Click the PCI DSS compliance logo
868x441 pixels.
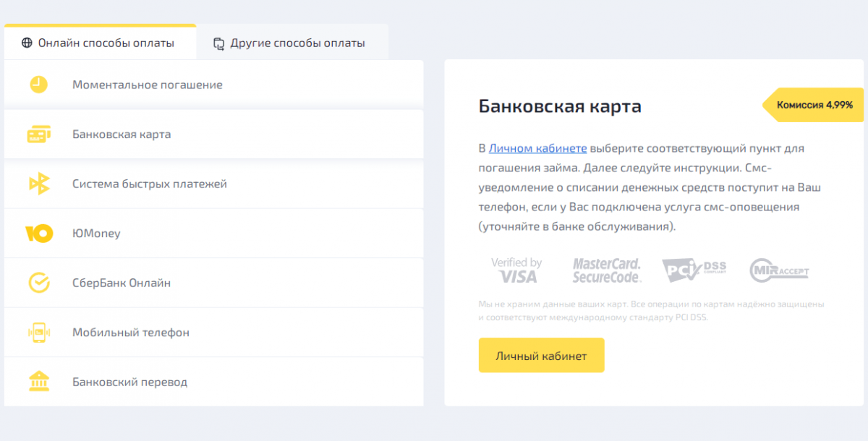[694, 270]
